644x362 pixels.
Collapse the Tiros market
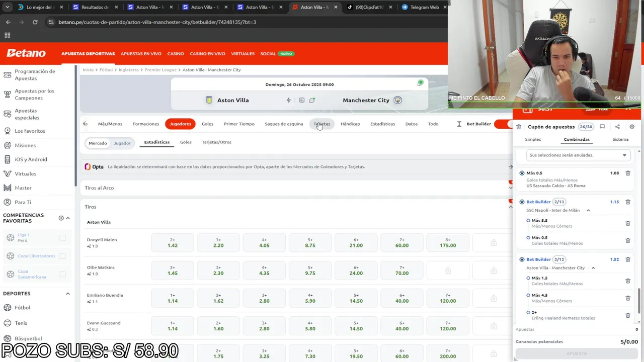click(510, 207)
